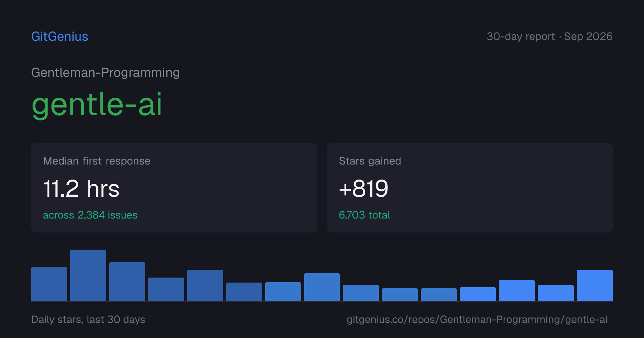Click the gentle-ai repository title
Screen dimensions: 644x338
click(x=97, y=104)
